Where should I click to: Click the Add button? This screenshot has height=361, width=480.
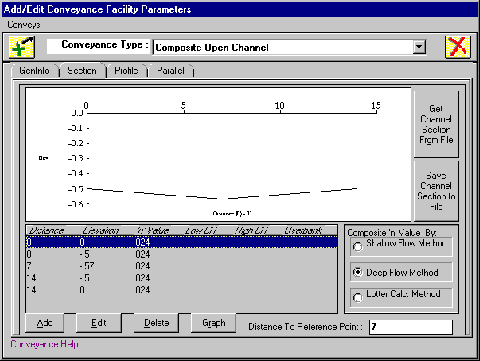(x=44, y=323)
